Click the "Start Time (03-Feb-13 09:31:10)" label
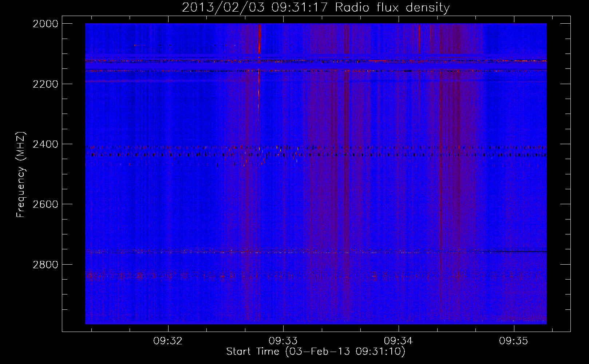 click(x=316, y=352)
